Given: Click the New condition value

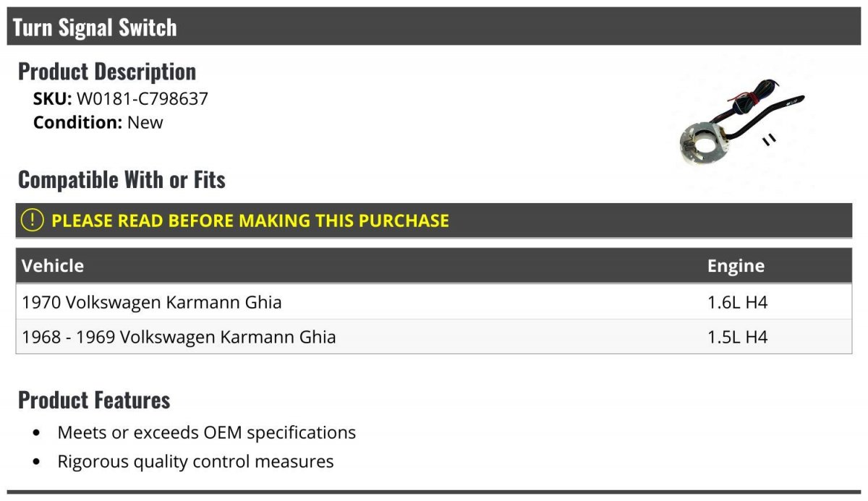Looking at the screenshot, I should (x=145, y=122).
